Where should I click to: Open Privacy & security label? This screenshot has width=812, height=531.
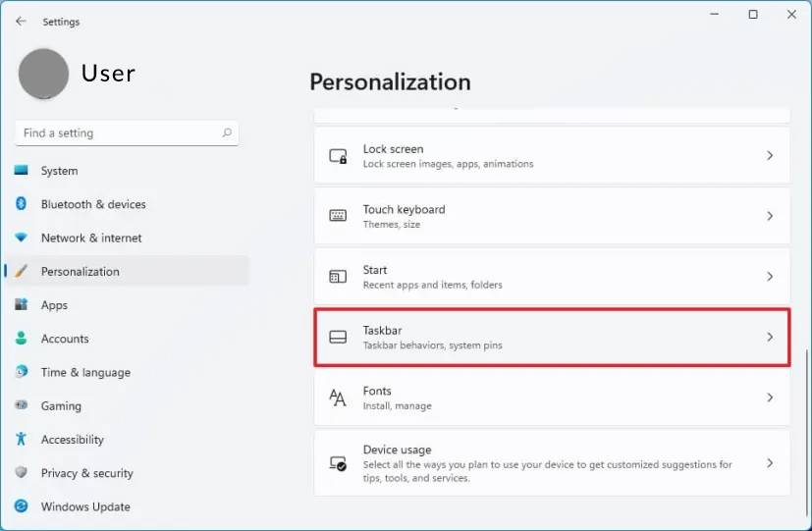click(87, 473)
